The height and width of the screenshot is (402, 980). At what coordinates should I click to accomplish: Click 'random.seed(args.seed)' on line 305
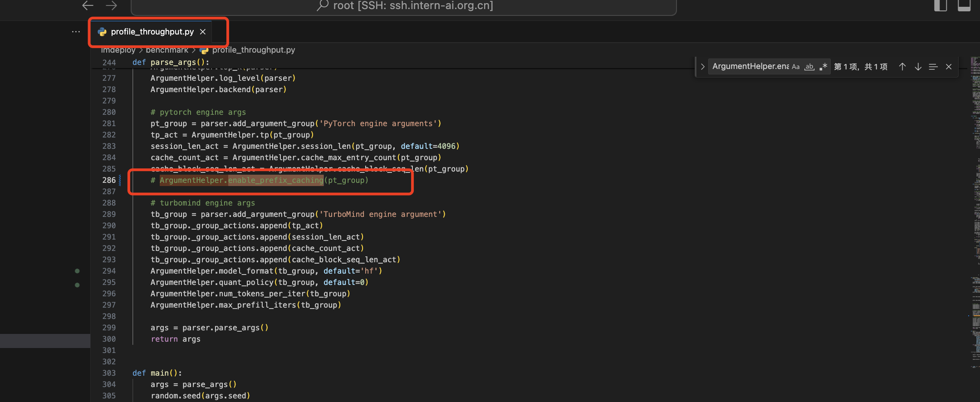coord(201,396)
